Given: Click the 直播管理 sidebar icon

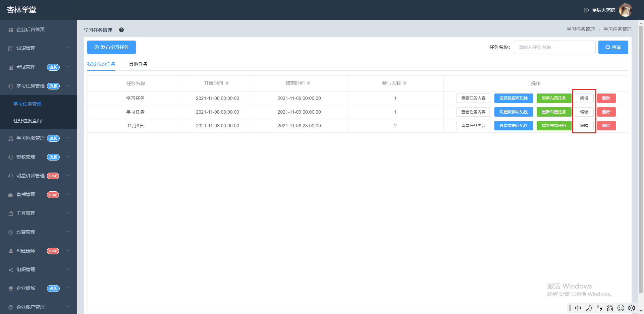Looking at the screenshot, I should [11, 195].
